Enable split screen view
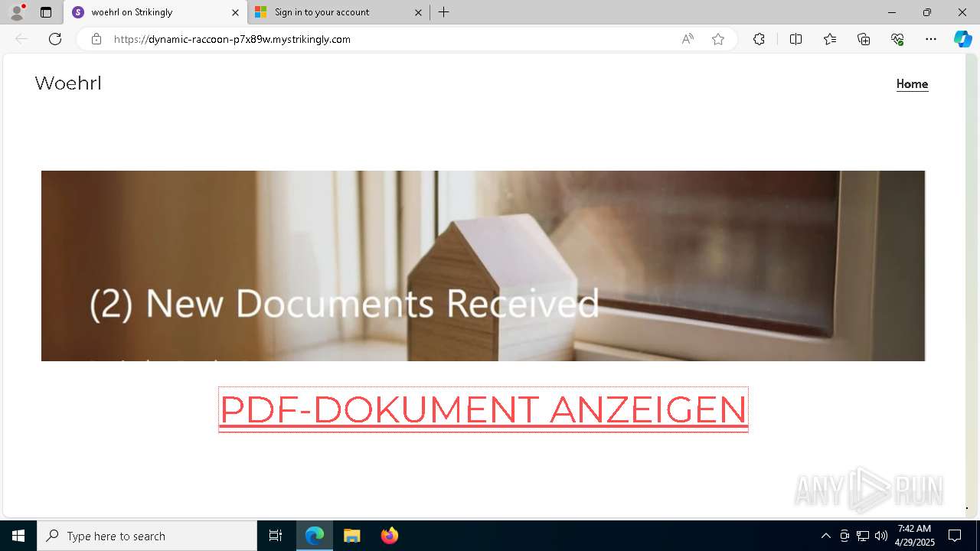The height and width of the screenshot is (551, 980). click(795, 39)
